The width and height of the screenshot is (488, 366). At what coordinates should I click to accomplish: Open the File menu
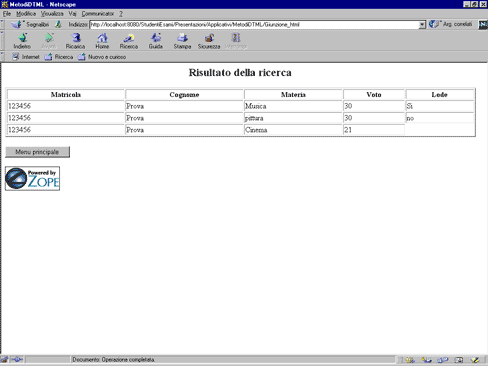tap(7, 14)
